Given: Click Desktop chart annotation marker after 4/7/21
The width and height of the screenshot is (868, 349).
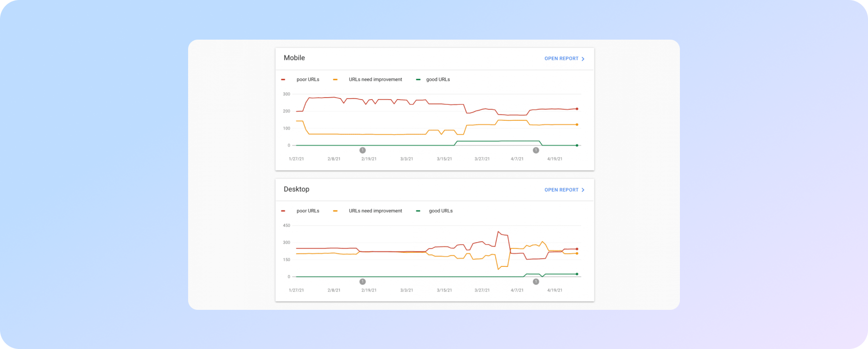Looking at the screenshot, I should 536,282.
